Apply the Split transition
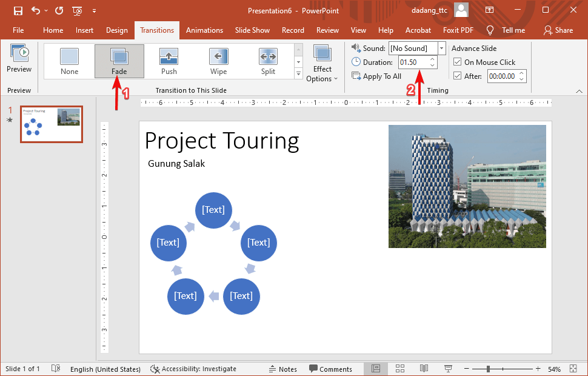 pos(268,61)
